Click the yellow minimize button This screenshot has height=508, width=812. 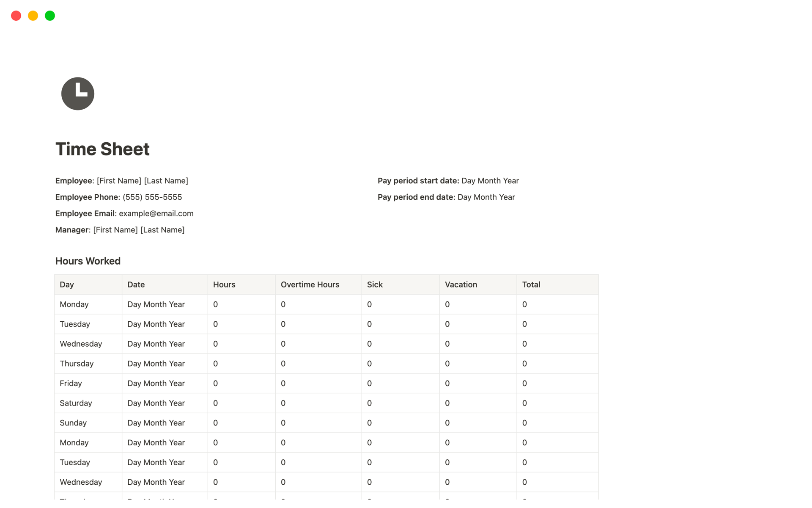(32, 16)
